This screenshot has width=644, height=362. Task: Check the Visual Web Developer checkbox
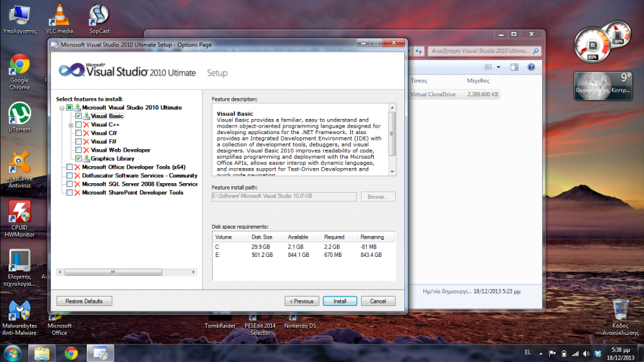[x=79, y=150]
